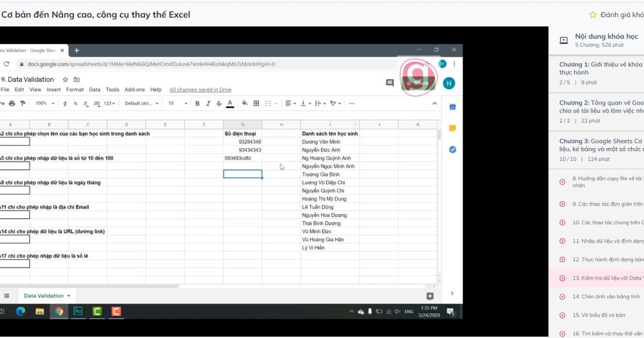Image resolution: width=644 pixels, height=338 pixels.
Task: Click play icon for lesson 10
Action: [562, 222]
